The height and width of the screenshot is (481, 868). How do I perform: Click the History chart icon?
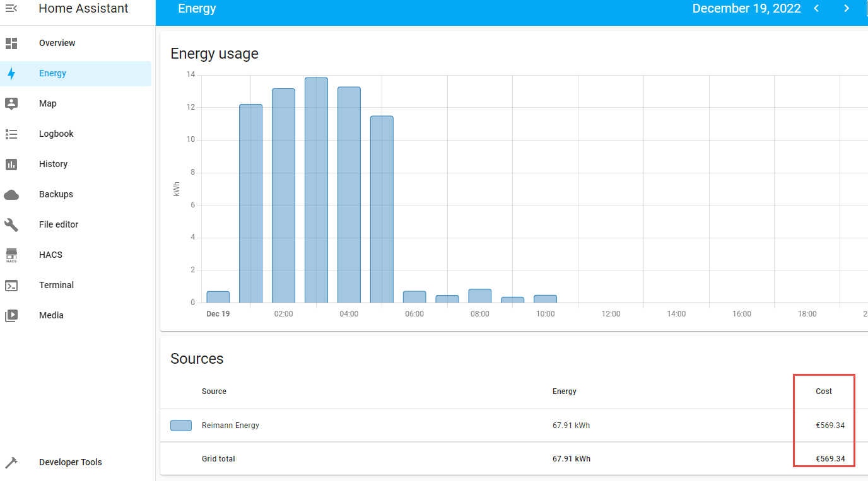tap(11, 164)
